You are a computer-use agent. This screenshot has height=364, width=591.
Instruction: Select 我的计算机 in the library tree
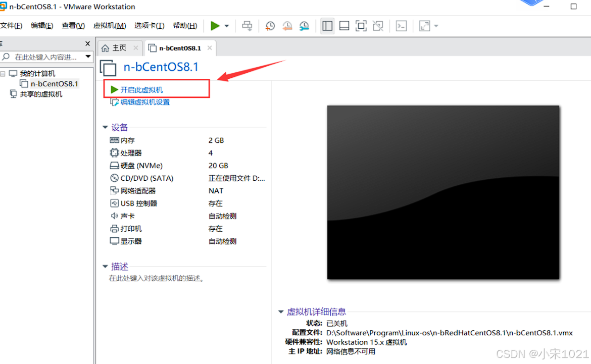pyautogui.click(x=37, y=74)
